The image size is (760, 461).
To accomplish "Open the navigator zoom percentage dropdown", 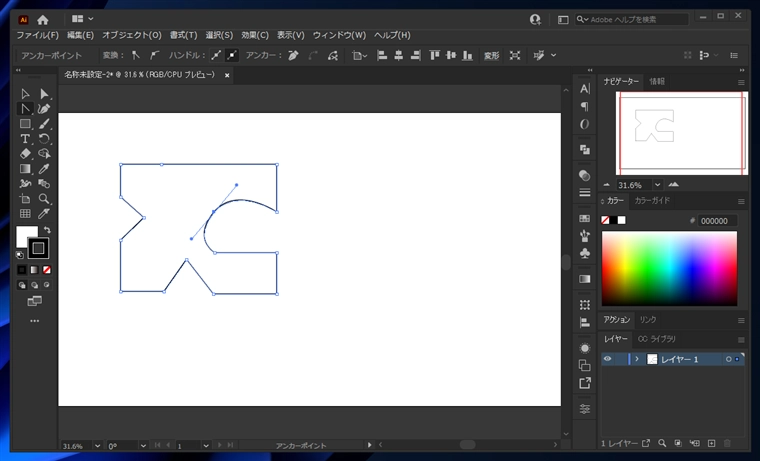I will [x=657, y=185].
